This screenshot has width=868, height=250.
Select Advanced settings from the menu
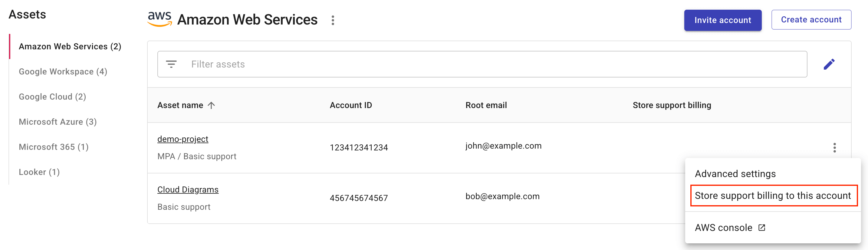(735, 174)
